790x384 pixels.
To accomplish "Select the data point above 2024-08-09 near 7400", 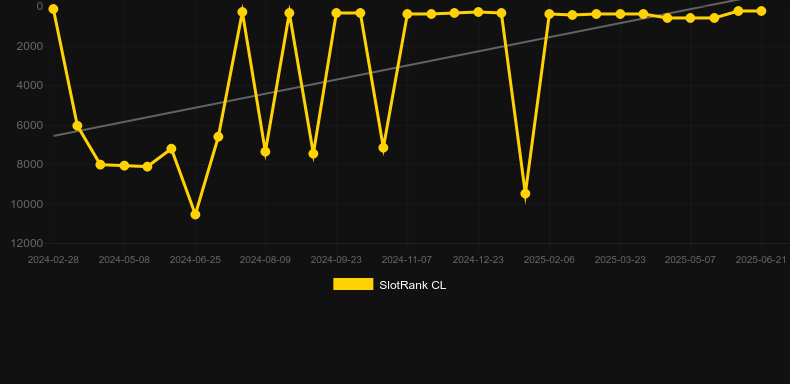I will coord(266,152).
